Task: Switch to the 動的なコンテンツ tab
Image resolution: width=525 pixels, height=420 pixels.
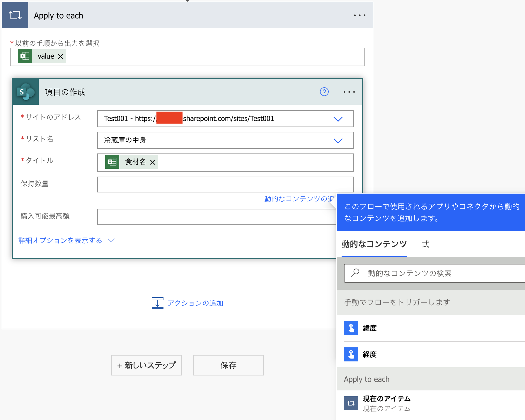Action: click(x=374, y=244)
